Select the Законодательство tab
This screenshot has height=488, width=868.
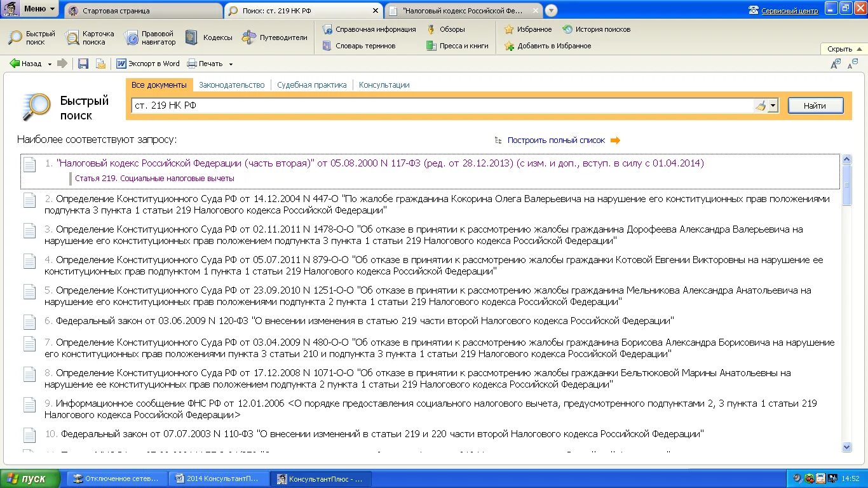pos(231,85)
